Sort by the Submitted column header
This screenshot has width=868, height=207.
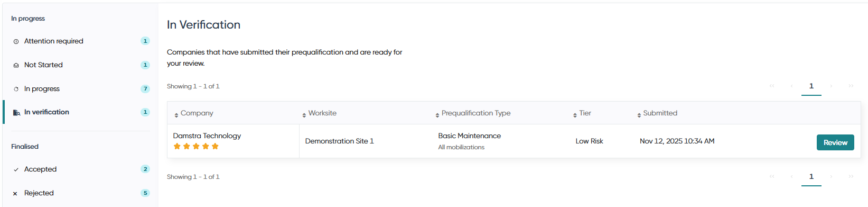click(x=657, y=113)
